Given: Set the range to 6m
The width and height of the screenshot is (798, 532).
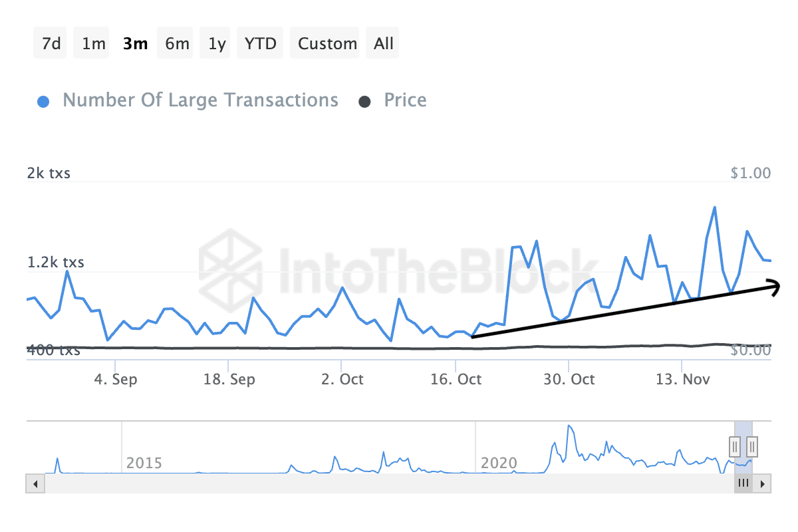Looking at the screenshot, I should [177, 44].
